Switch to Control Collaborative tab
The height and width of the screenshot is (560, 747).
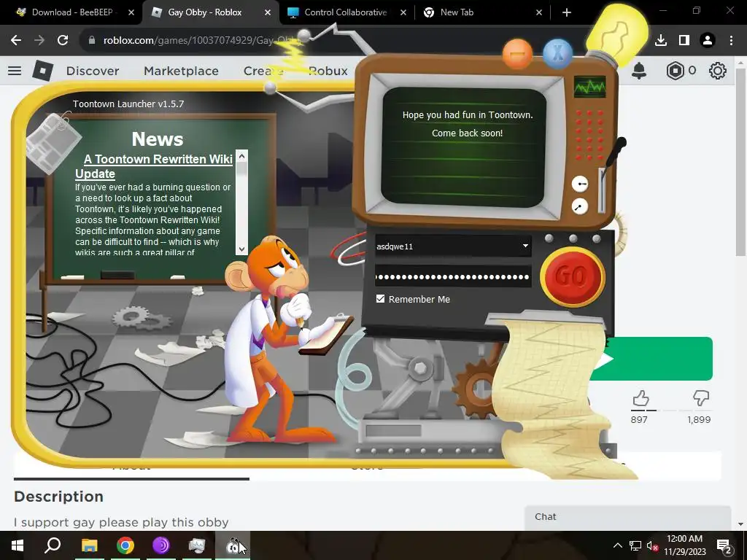pos(346,12)
